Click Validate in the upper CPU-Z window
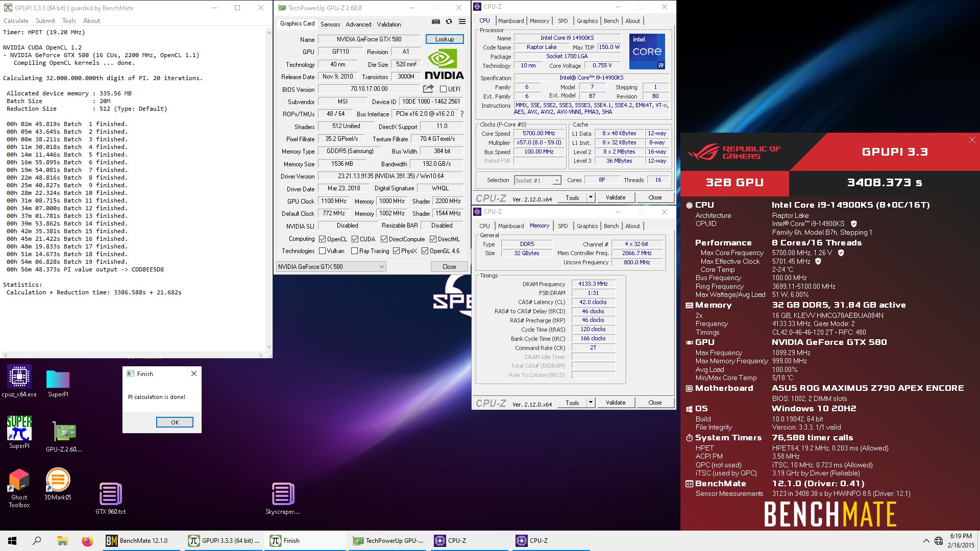Image resolution: width=980 pixels, height=551 pixels. pos(616,197)
